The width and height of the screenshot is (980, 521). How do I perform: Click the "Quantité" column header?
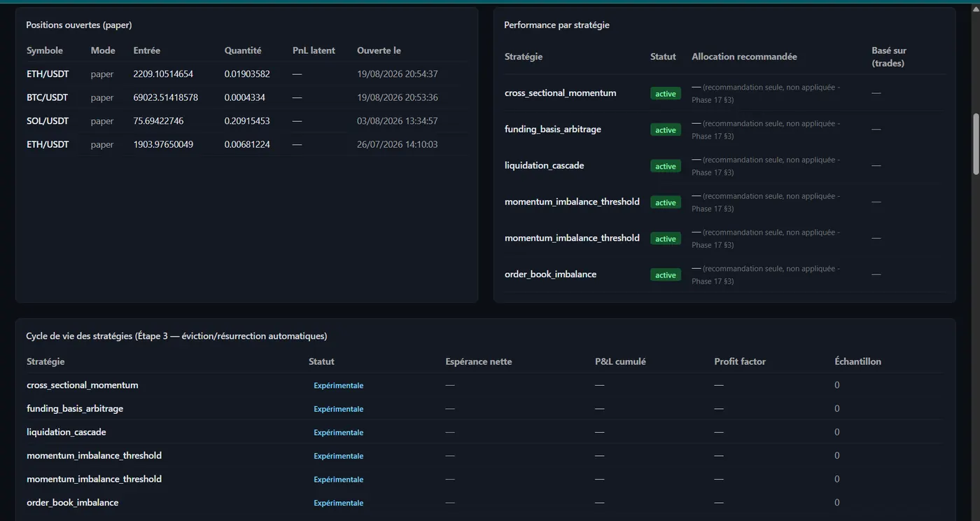click(x=243, y=50)
